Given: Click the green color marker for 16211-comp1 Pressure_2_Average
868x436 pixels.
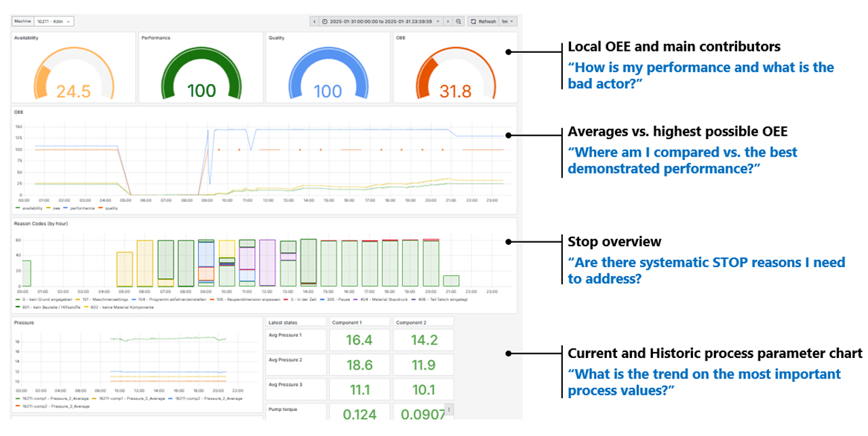Looking at the screenshot, I should point(18,399).
